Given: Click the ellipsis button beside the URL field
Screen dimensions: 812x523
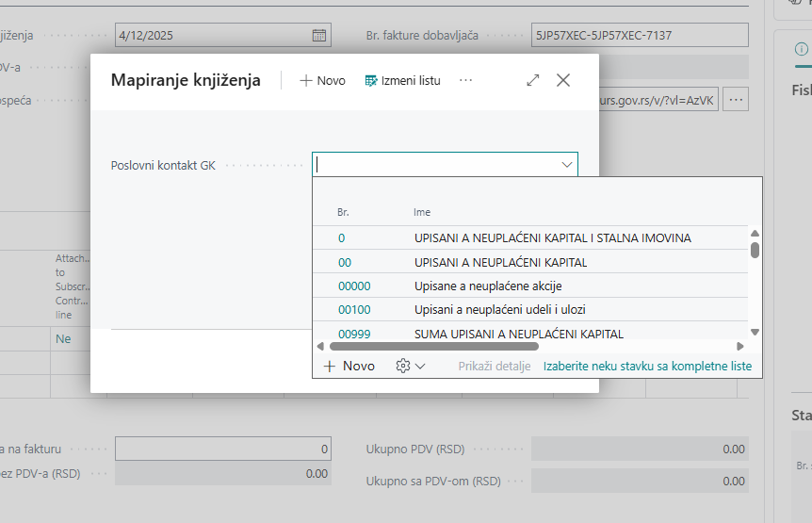Looking at the screenshot, I should 737,99.
